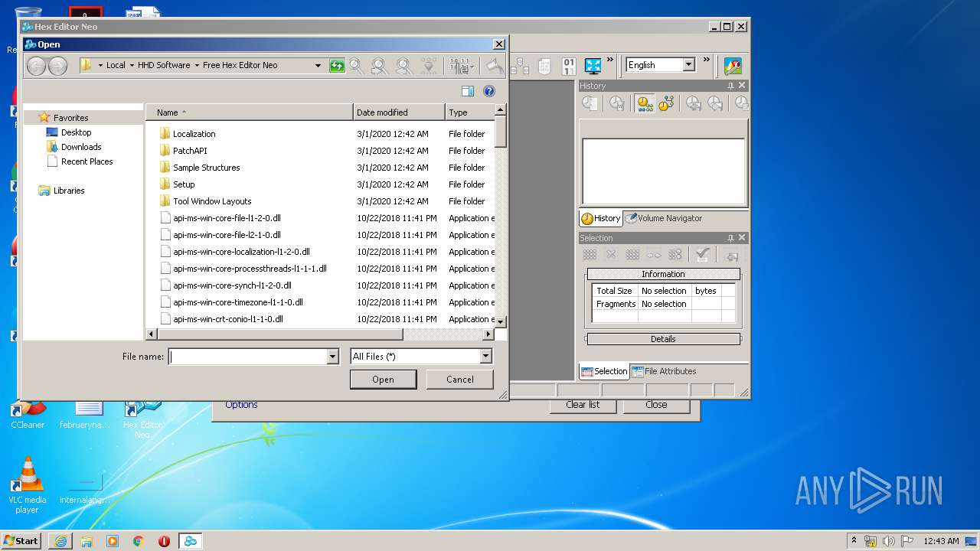Click the forward arrow in Open dialog
Image resolution: width=980 pixels, height=551 pixels.
coord(57,66)
